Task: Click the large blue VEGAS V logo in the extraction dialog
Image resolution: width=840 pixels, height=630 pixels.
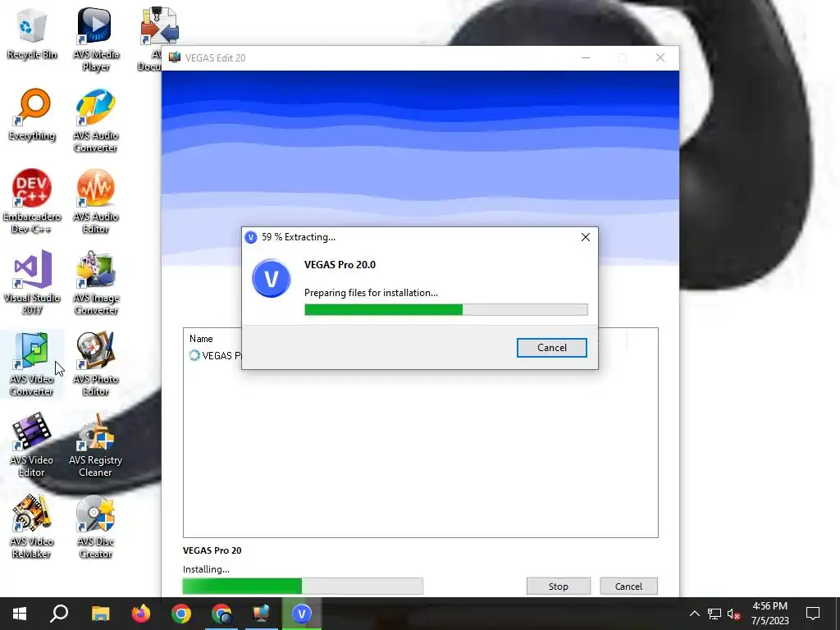Action: (x=271, y=278)
